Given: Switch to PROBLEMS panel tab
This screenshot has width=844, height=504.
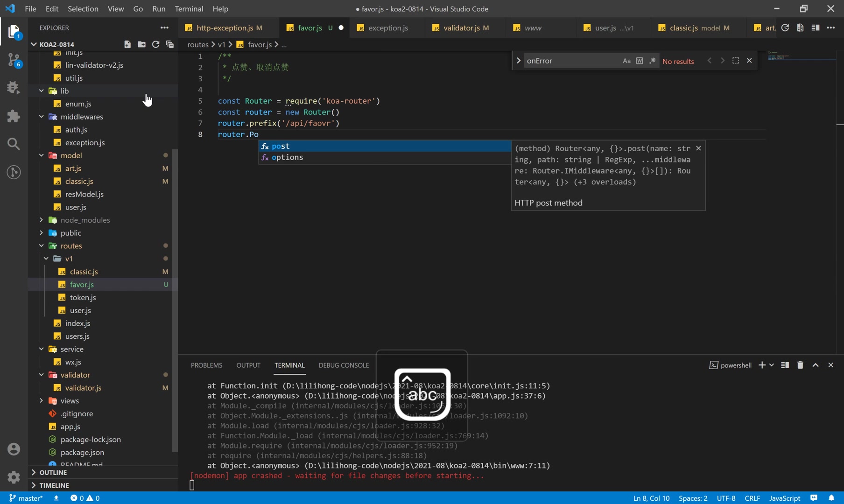Looking at the screenshot, I should 206,365.
